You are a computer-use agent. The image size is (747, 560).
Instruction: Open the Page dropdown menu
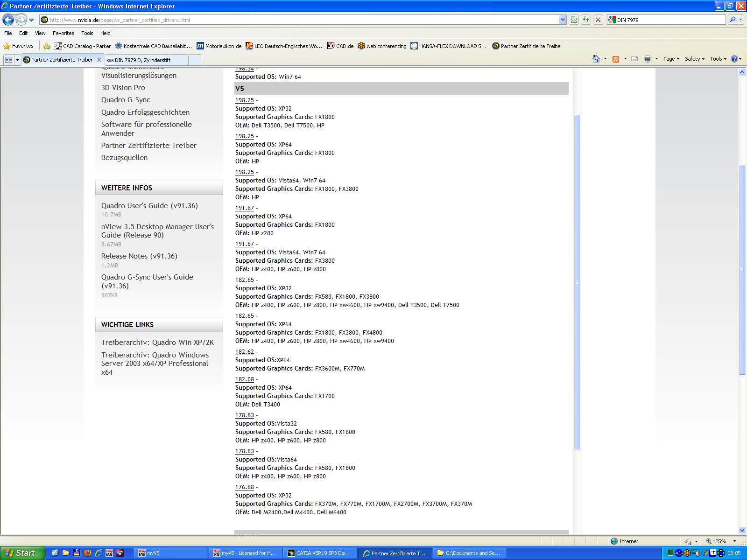(x=671, y=59)
